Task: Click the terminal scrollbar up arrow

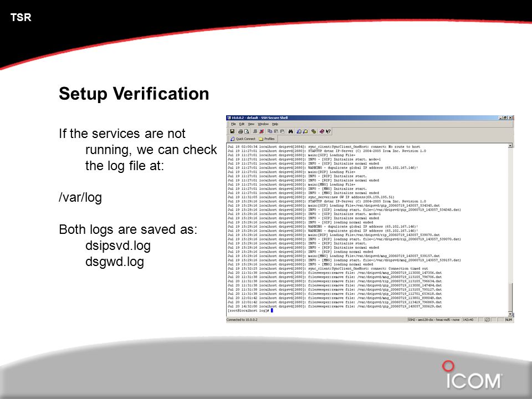Action: point(510,146)
